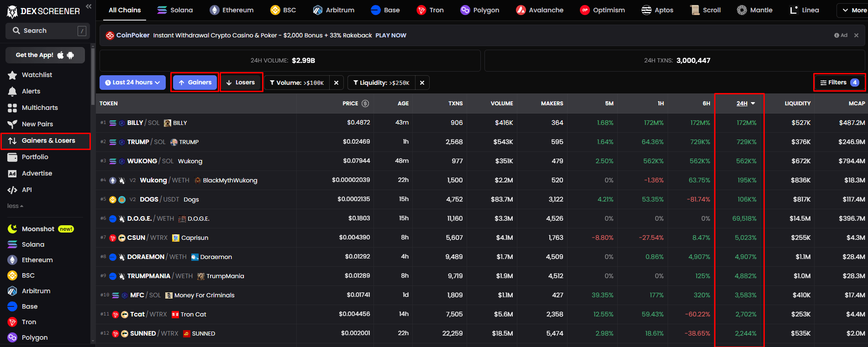This screenshot has height=347, width=868.
Task: Switch to All Chains tab
Action: (x=125, y=10)
